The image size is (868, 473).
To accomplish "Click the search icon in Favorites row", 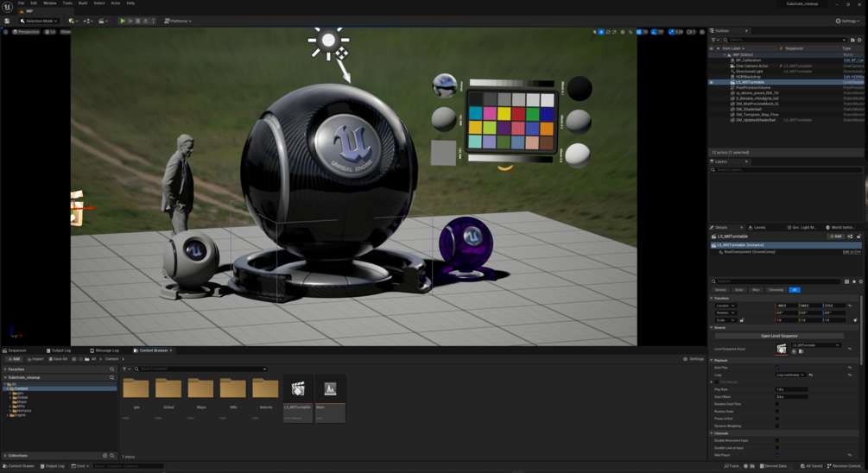I will coord(111,369).
